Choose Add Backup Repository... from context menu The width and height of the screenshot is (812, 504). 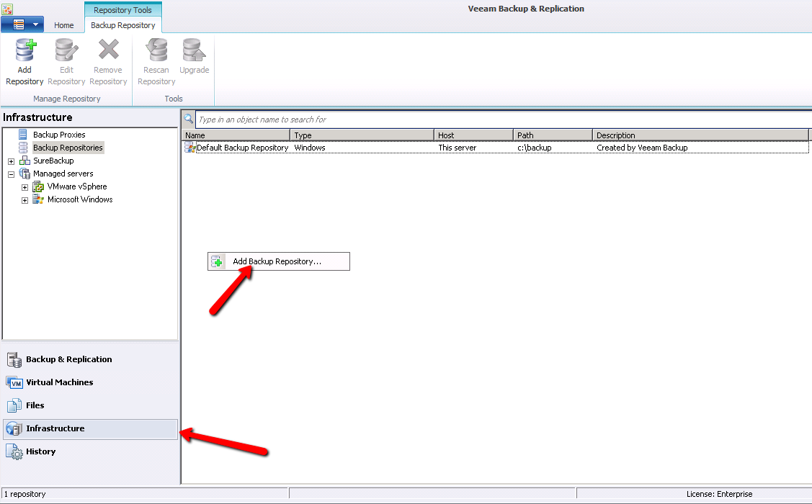(x=279, y=261)
